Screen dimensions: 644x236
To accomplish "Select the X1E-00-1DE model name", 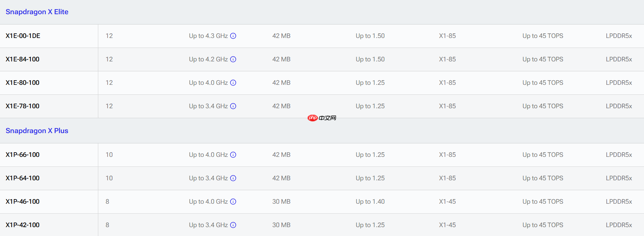I will [x=23, y=36].
